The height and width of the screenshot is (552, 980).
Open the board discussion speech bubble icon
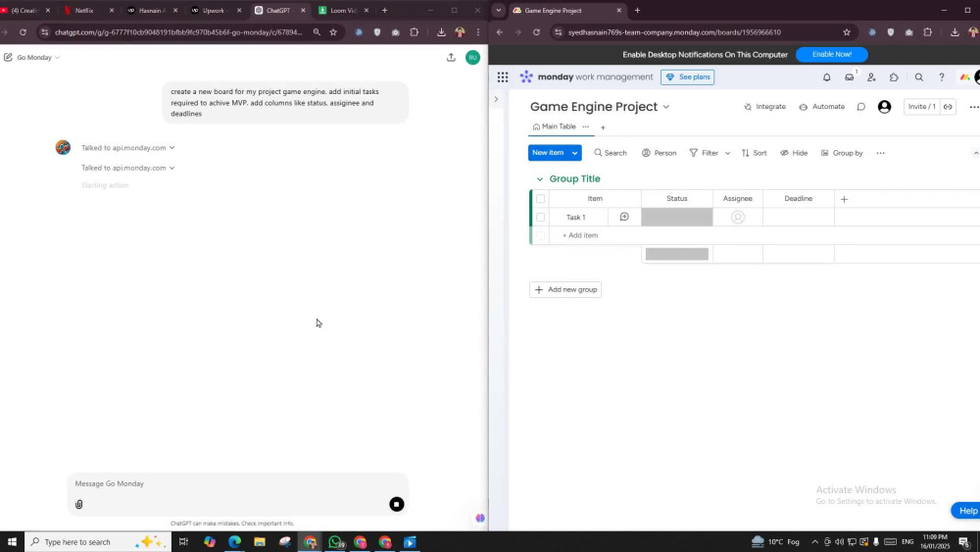click(860, 107)
